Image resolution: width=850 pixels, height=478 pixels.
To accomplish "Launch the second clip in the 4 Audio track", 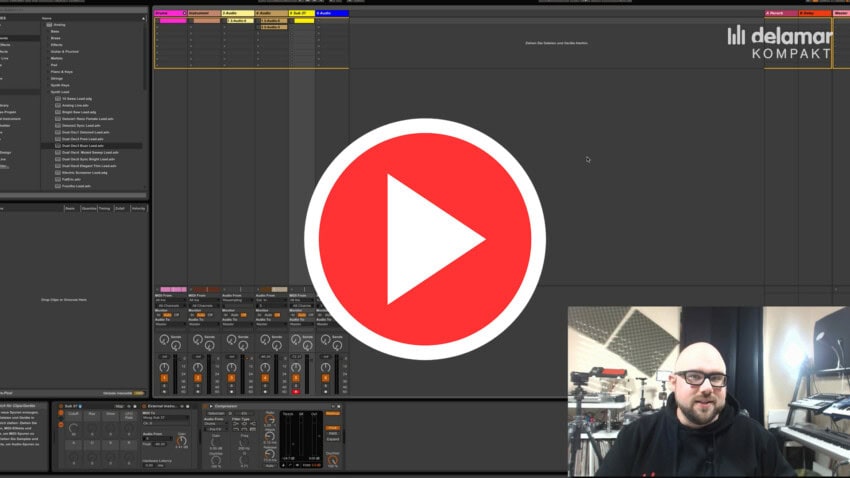I will tap(273, 27).
